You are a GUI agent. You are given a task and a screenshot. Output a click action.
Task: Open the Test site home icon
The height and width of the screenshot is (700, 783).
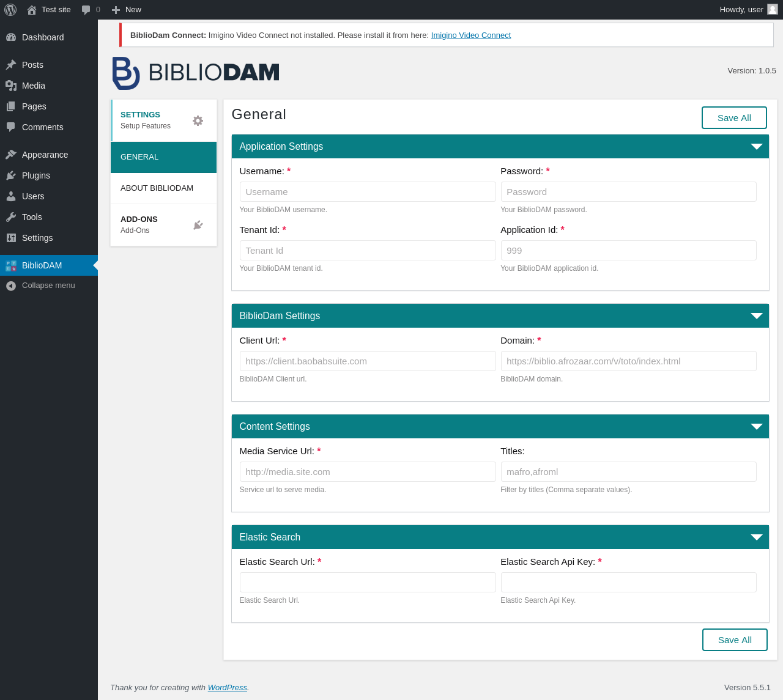coord(32,10)
